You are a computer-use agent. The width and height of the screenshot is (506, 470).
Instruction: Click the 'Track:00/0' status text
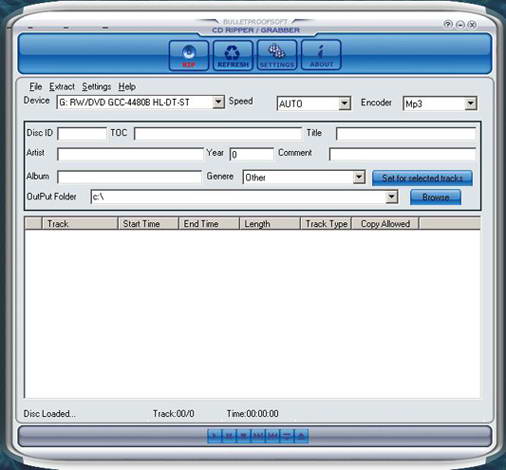click(x=173, y=414)
